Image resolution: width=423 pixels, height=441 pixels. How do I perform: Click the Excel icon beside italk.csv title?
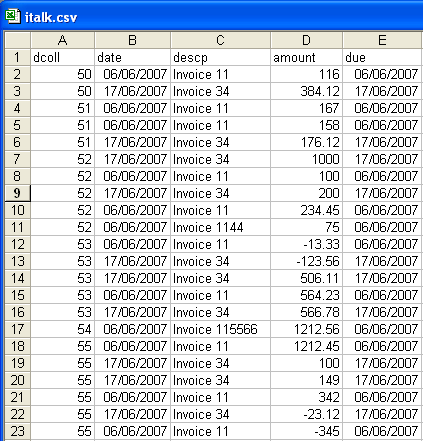pyautogui.click(x=13, y=16)
